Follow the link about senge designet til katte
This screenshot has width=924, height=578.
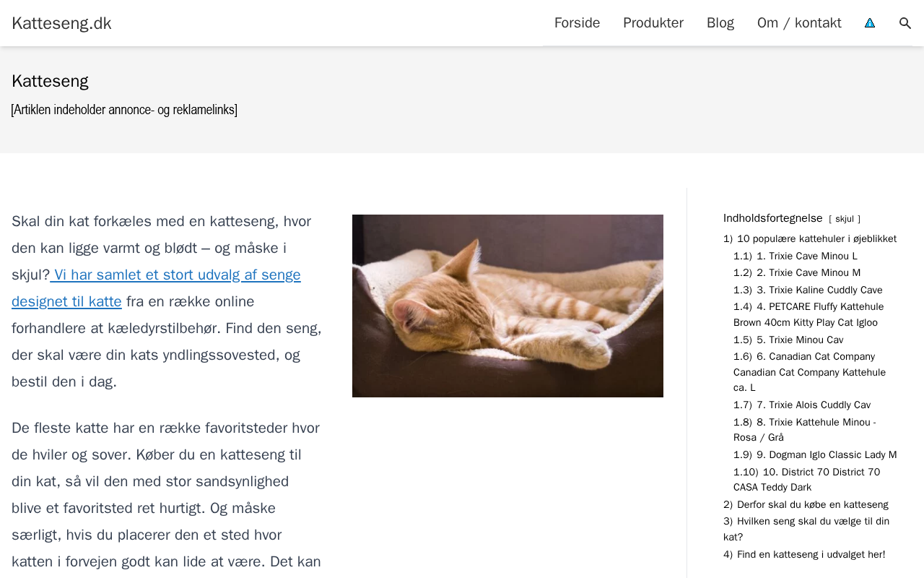pos(156,288)
